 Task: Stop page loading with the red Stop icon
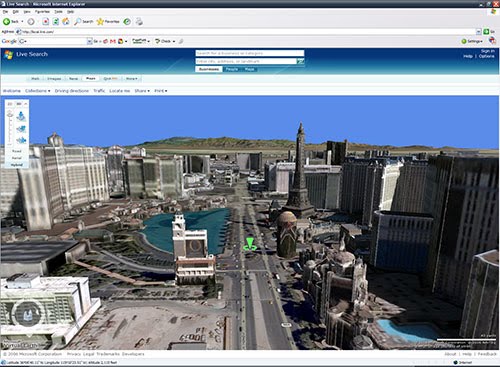coord(46,22)
